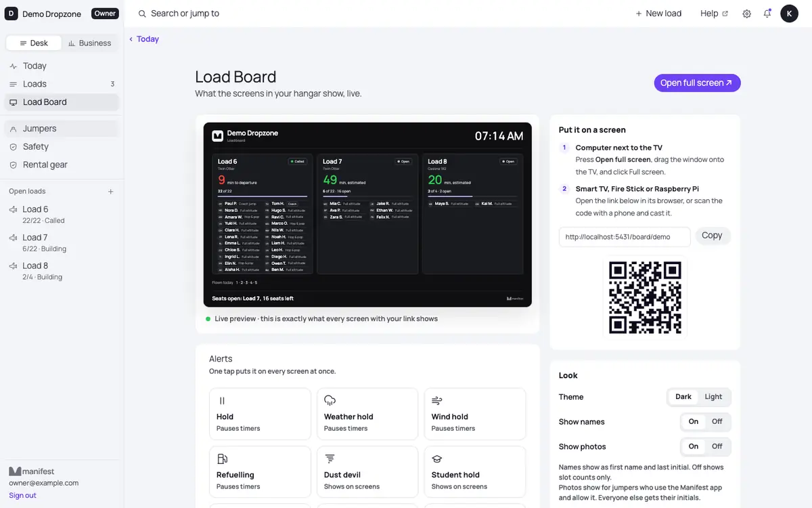This screenshot has width=812, height=508.
Task: Open Loads in the sidebar
Action: point(62,84)
